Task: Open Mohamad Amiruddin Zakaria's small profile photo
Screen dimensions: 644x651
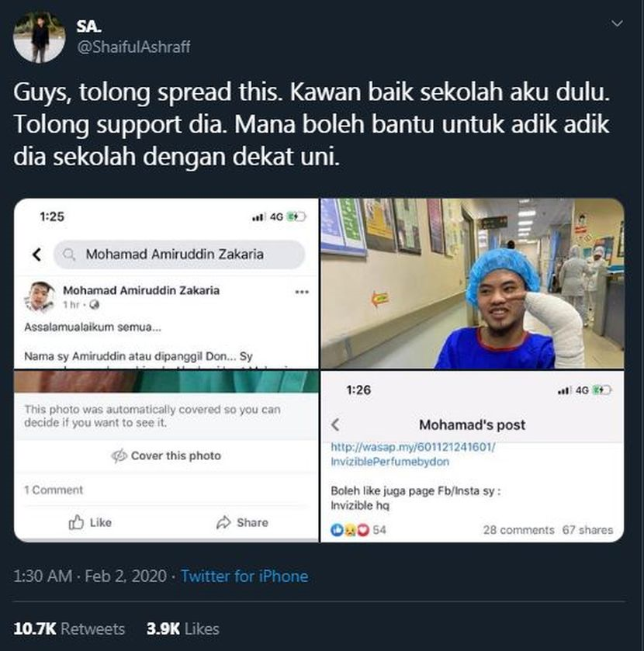Action: tap(39, 296)
